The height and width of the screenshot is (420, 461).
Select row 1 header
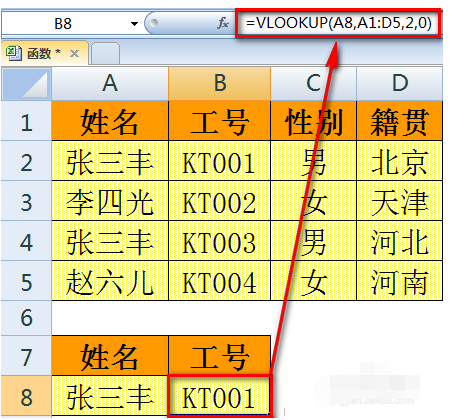click(x=27, y=121)
